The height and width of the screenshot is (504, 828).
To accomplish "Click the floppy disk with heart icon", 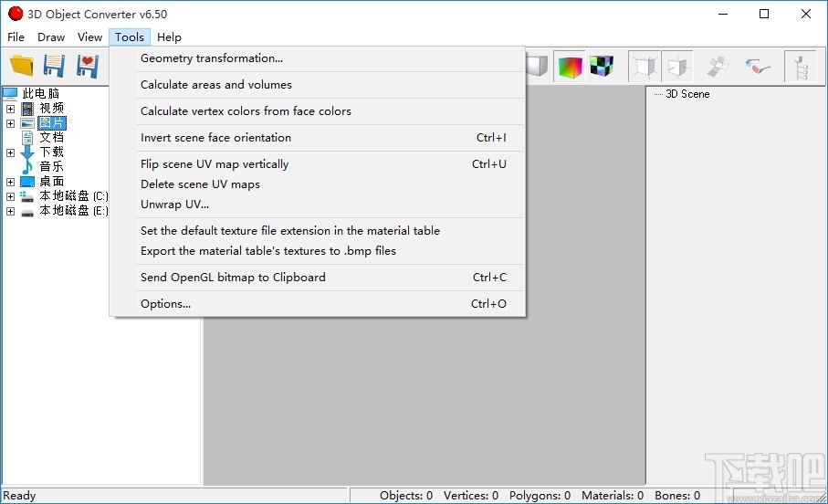I will point(87,66).
